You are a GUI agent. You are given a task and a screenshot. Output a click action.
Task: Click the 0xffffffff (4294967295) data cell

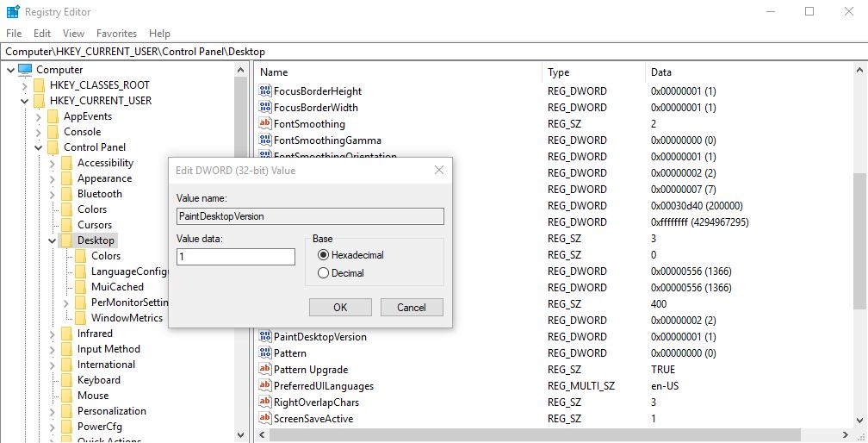click(x=700, y=222)
